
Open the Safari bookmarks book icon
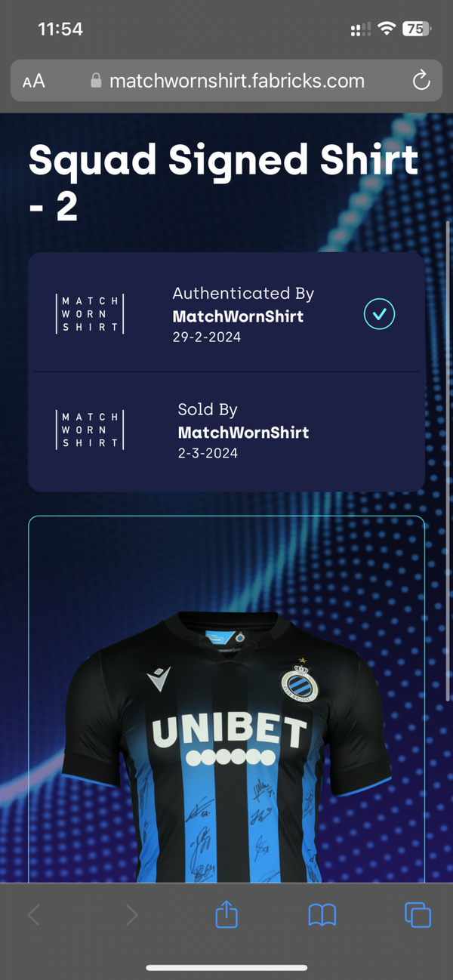[322, 915]
